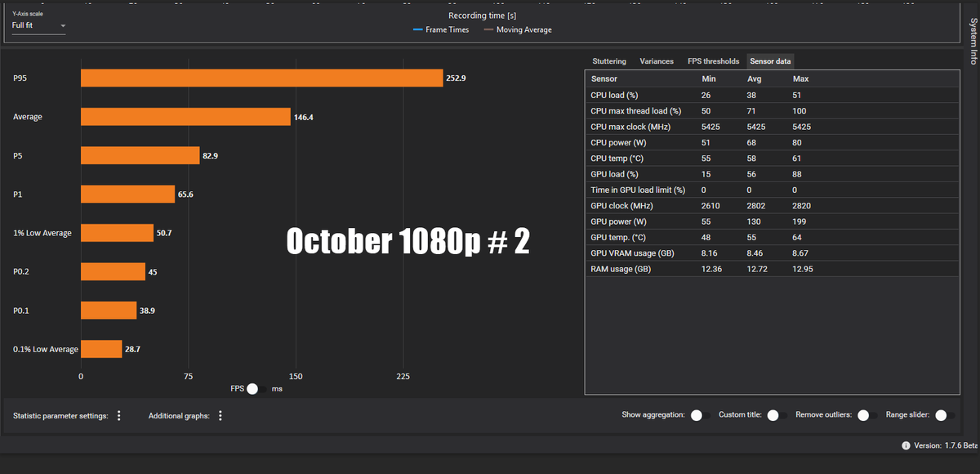Click the 252.9 value label
980x474 pixels.
[x=456, y=78]
